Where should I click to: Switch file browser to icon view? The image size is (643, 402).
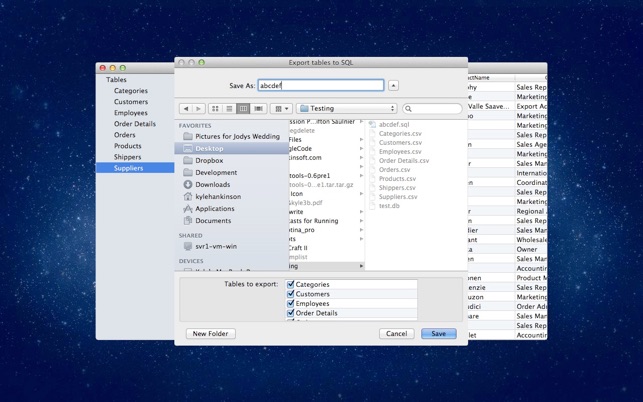(x=215, y=108)
